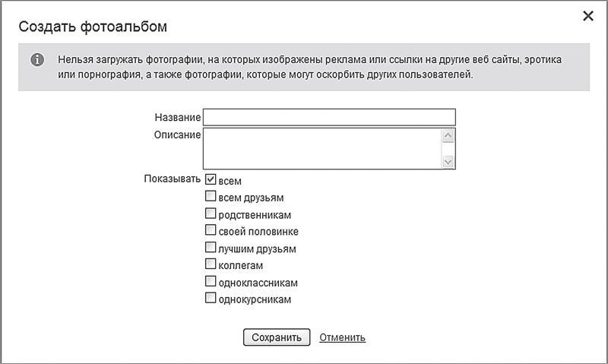Enable the 'одноклассникам' checkbox
The width and height of the screenshot is (608, 364).
(211, 282)
